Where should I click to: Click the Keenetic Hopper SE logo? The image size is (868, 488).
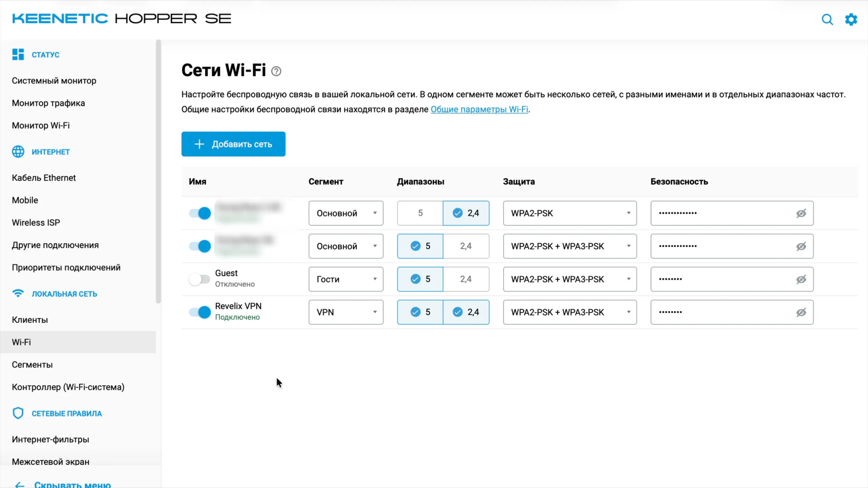pos(122,19)
